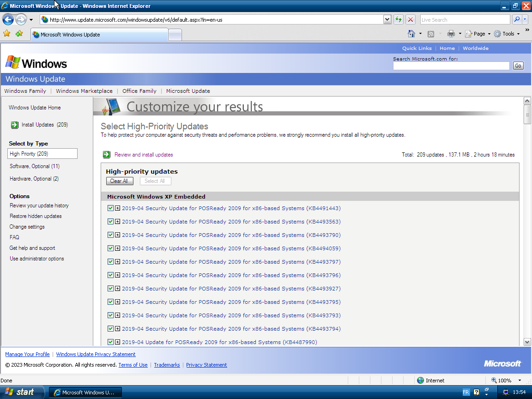Screen dimensions: 532x399
Task: Uncheck the KB4494059 security update checkbox
Action: (111, 248)
